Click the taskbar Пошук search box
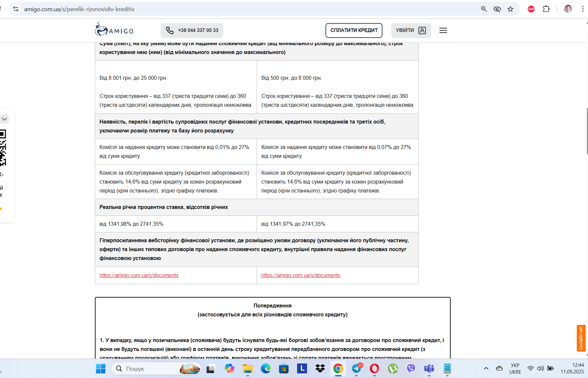 pyautogui.click(x=156, y=368)
